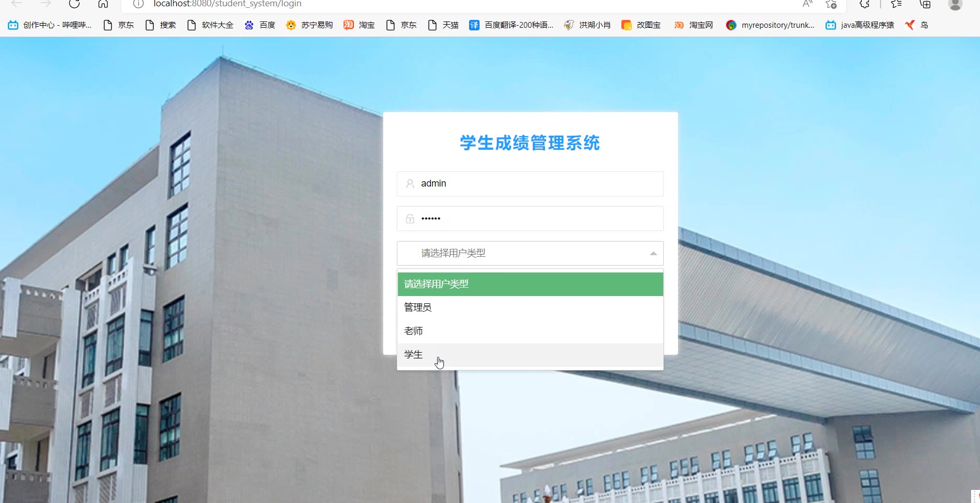980x503 pixels.
Task: Select 管理员 from the user type list
Action: tap(530, 308)
